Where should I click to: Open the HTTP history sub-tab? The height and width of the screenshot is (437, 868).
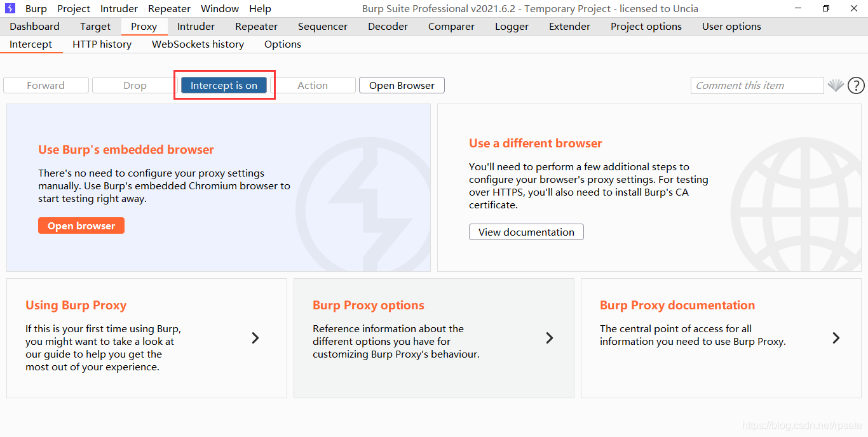[102, 44]
